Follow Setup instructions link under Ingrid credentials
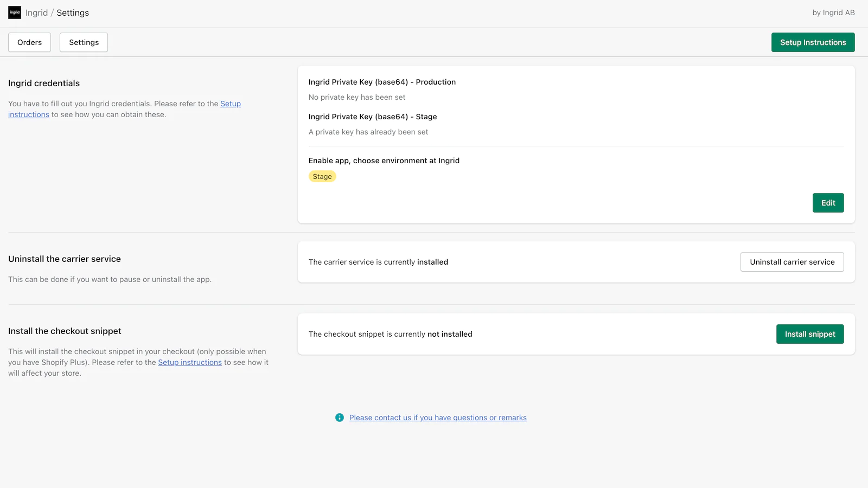 click(x=231, y=104)
